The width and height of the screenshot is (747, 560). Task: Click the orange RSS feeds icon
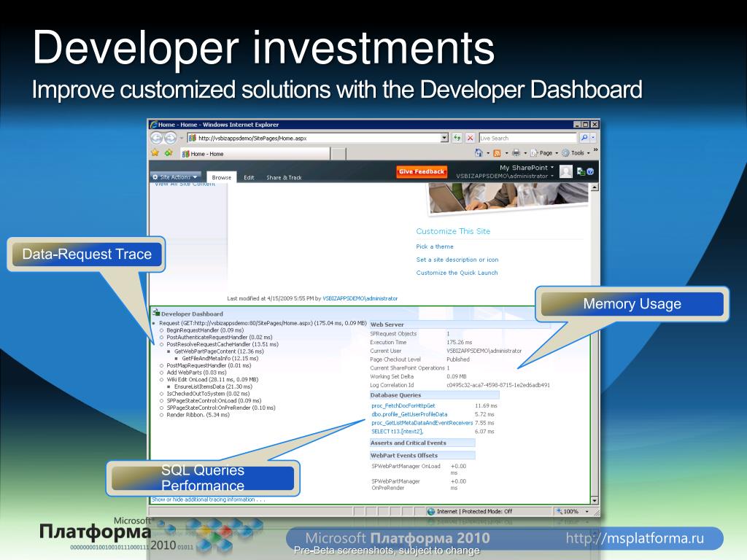pos(497,153)
